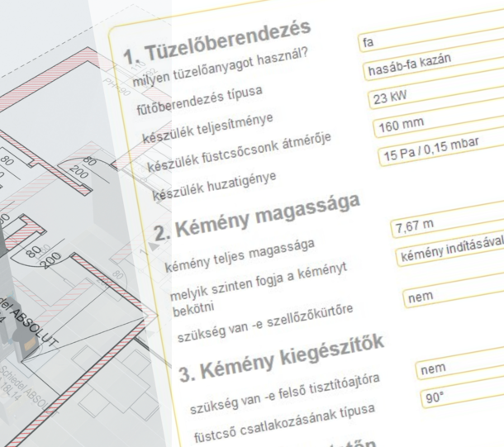Click label 'szükség van -e szellőzőkürtőre'
This screenshot has height=447, width=504.
tap(265, 323)
